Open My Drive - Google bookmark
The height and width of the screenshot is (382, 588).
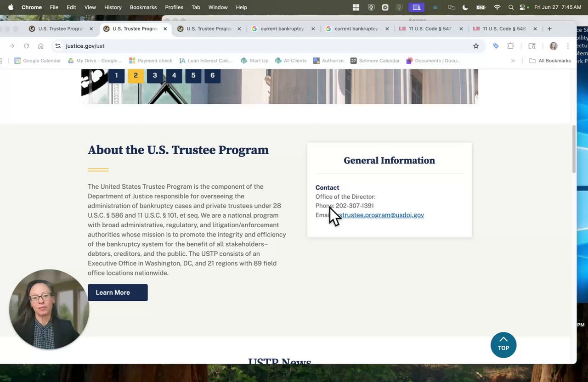(95, 61)
